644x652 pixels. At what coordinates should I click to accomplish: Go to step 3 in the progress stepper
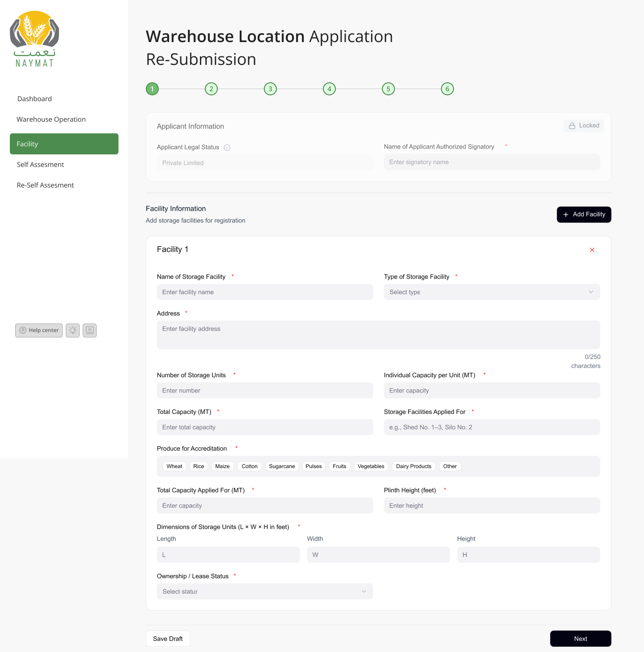pyautogui.click(x=270, y=89)
